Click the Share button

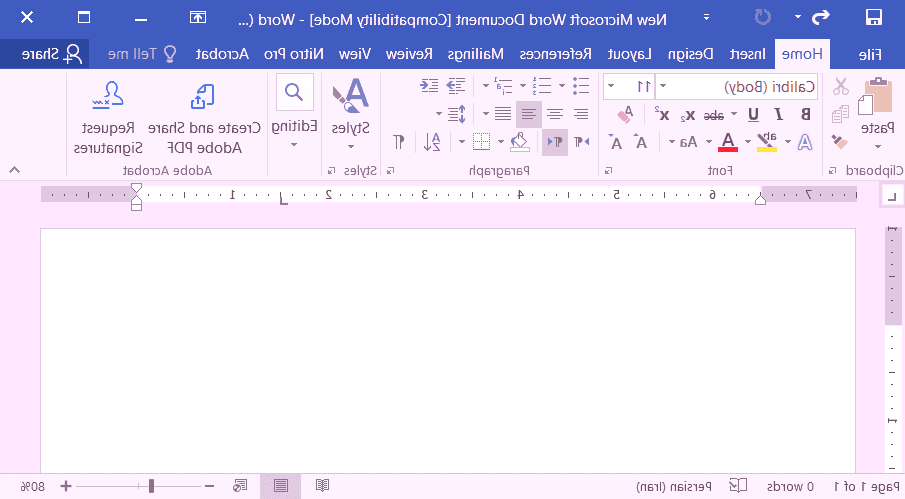pyautogui.click(x=60, y=54)
